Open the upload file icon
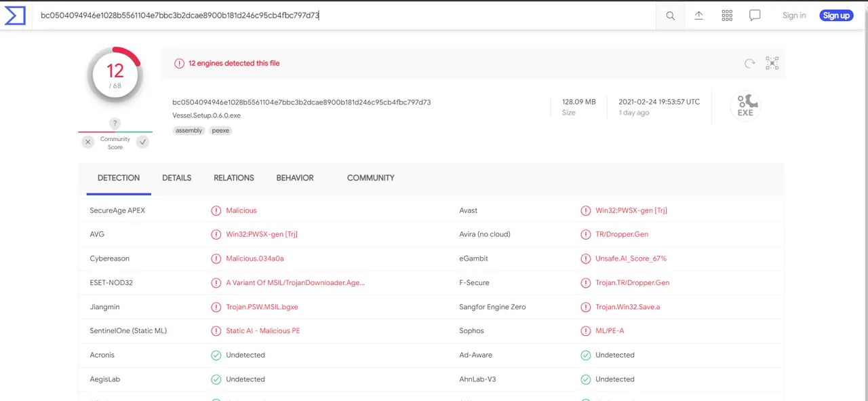The image size is (868, 401). click(x=698, y=16)
